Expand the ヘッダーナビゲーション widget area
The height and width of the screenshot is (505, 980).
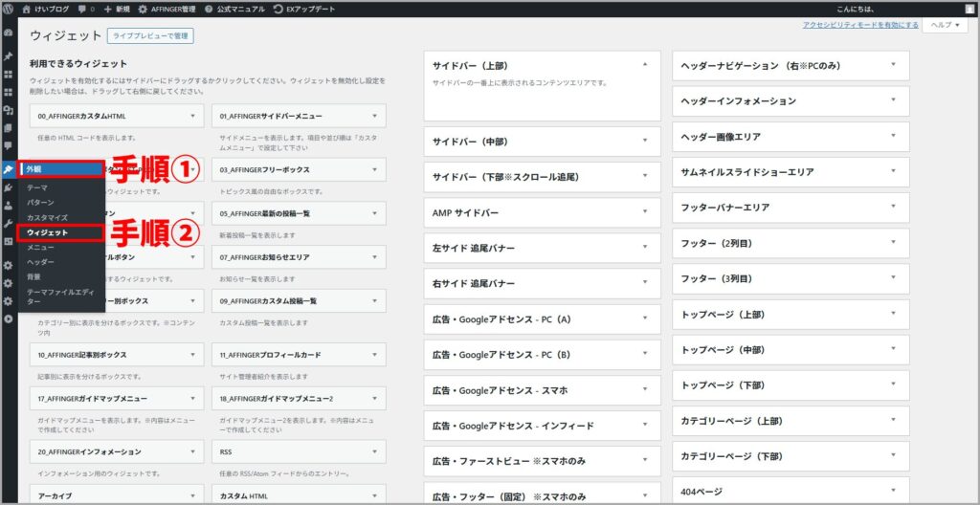click(x=892, y=65)
